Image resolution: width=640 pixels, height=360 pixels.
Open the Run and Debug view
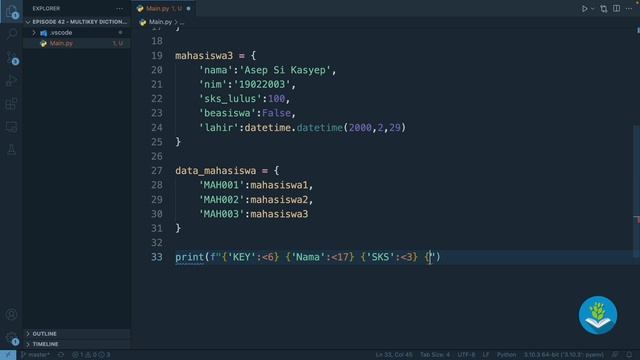11,80
